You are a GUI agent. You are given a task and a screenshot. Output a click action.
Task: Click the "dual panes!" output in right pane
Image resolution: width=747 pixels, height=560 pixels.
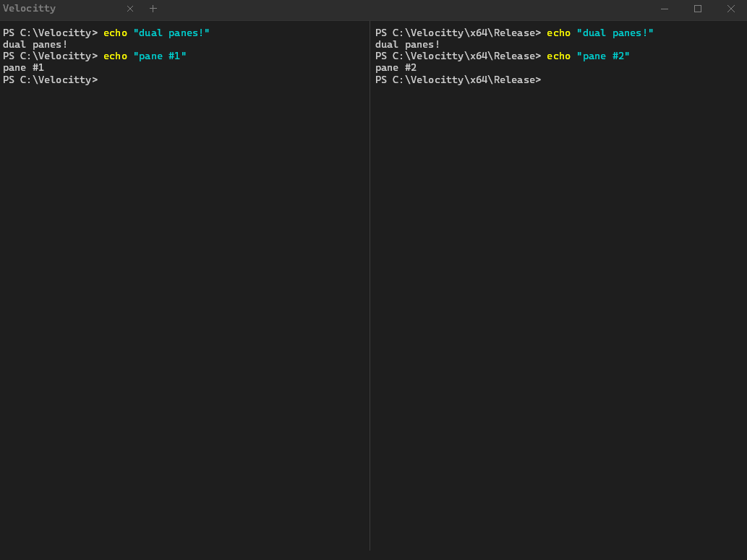point(407,45)
